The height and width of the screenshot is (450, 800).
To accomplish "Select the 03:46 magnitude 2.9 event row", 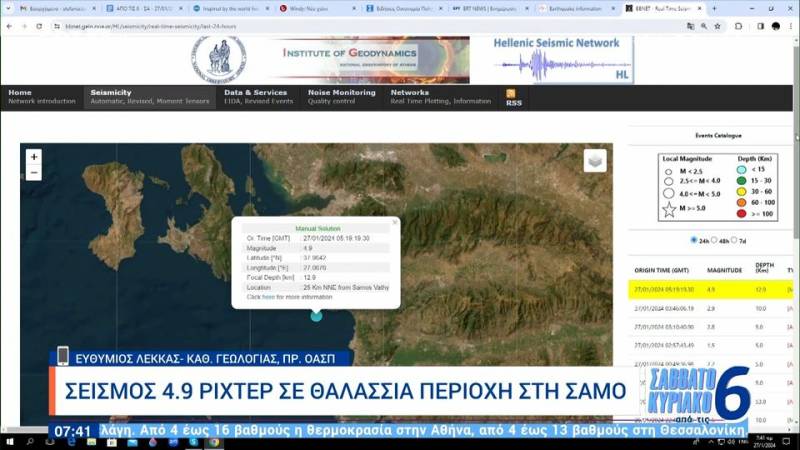I will (711, 309).
